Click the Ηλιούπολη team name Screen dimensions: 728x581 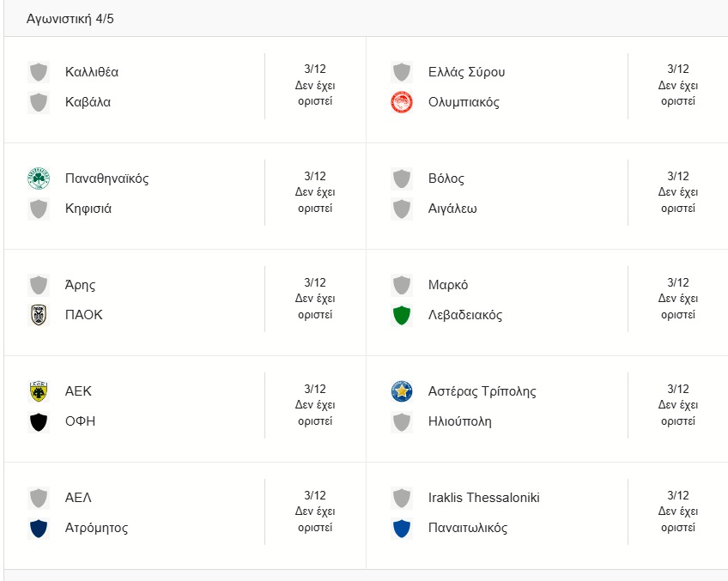tap(459, 421)
